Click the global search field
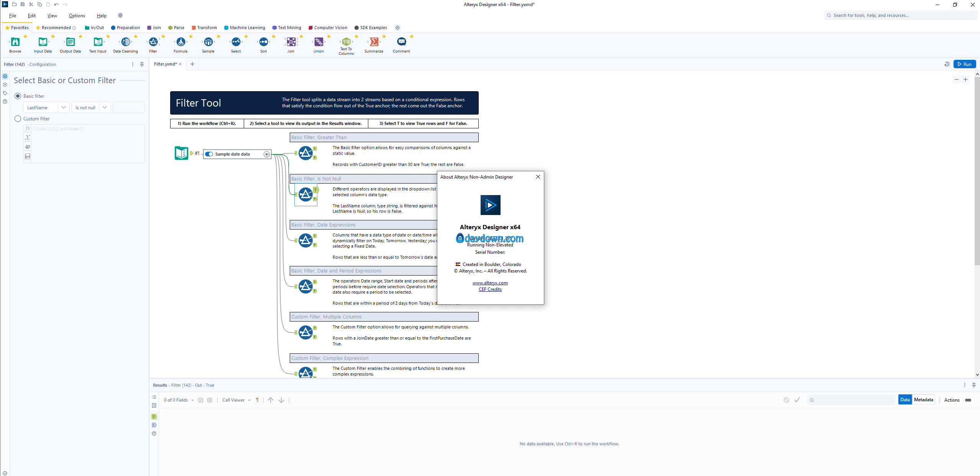The height and width of the screenshot is (476, 980). tap(901, 15)
